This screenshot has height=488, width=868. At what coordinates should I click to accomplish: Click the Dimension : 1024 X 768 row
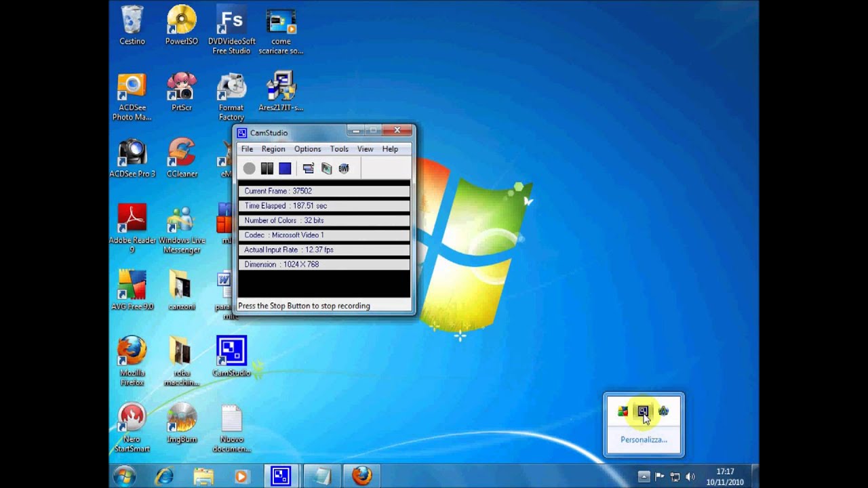pos(324,264)
